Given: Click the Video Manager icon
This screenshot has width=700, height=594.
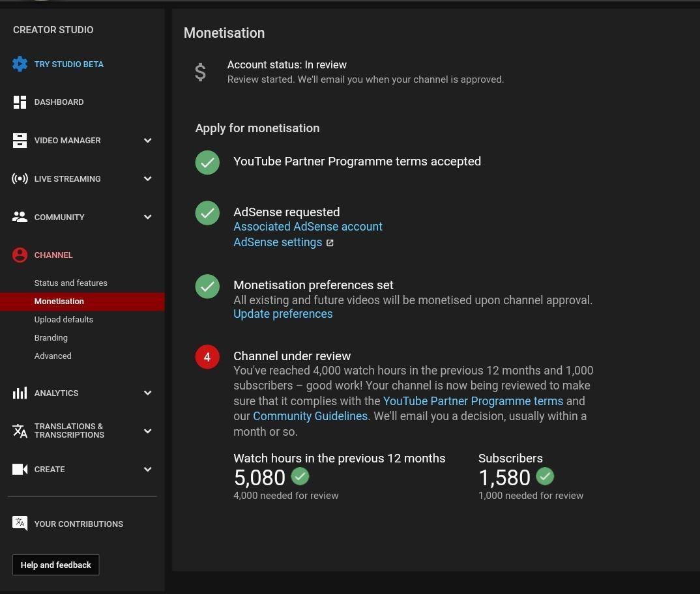Looking at the screenshot, I should point(20,140).
